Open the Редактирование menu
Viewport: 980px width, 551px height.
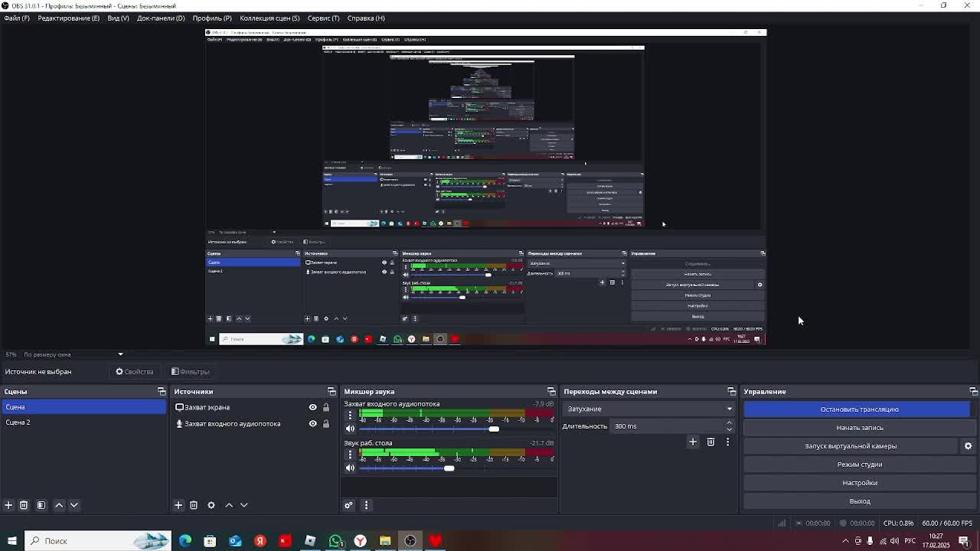[x=68, y=18]
